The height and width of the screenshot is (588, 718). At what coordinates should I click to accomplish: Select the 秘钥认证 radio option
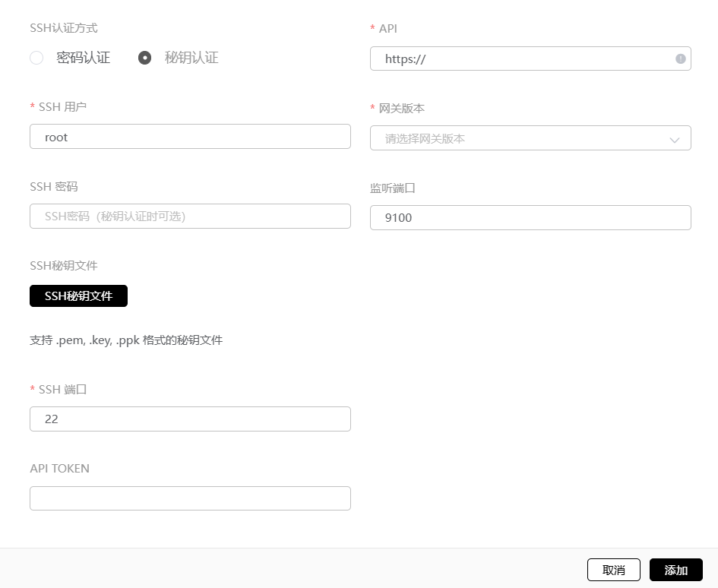pyautogui.click(x=144, y=58)
